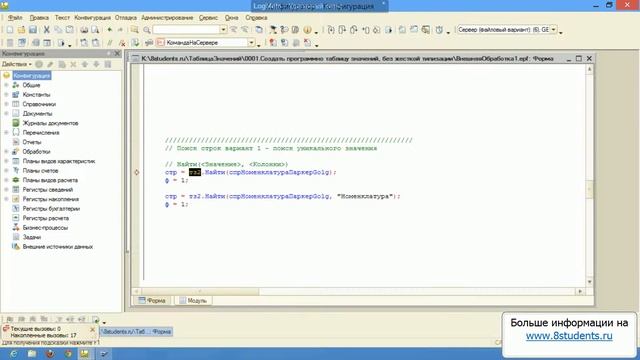
Task: Click the breakpoint marker in editor gutter
Action: click(137, 172)
